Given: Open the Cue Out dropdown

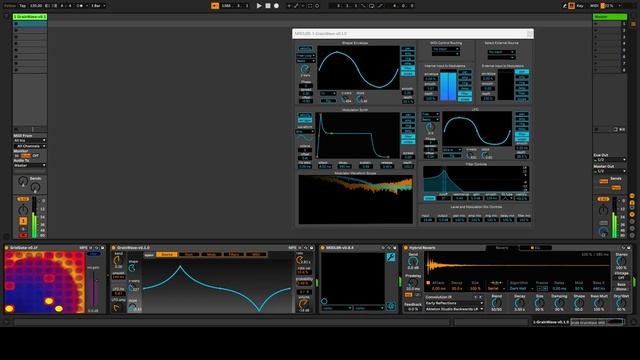Looking at the screenshot, I should click(x=609, y=160).
